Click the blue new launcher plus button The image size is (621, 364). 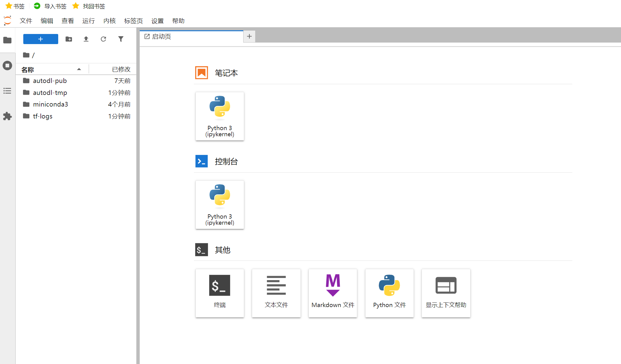click(40, 39)
